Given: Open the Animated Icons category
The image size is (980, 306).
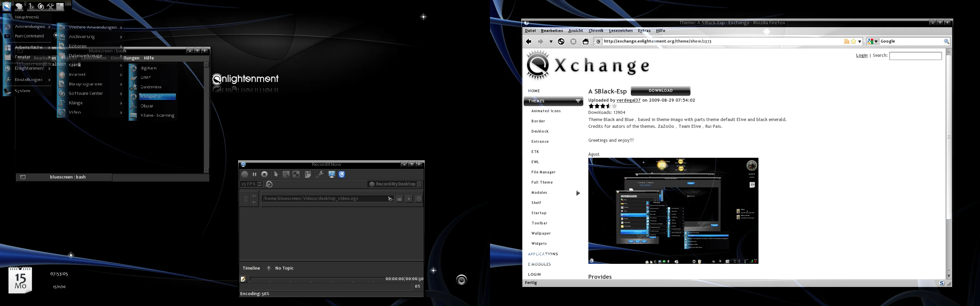Looking at the screenshot, I should pos(546,111).
